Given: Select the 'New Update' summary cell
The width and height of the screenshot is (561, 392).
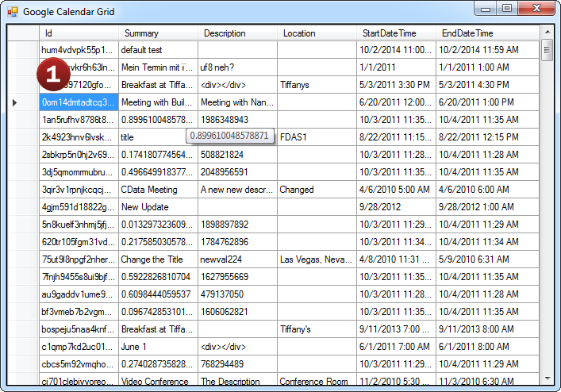Looking at the screenshot, I should click(x=158, y=207).
